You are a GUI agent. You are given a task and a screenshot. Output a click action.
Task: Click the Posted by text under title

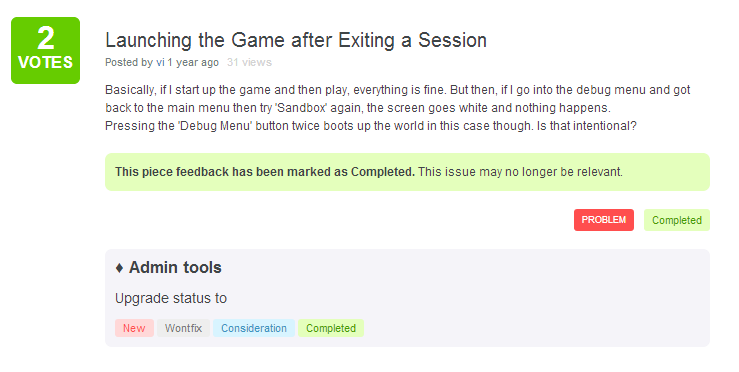pyautogui.click(x=129, y=62)
